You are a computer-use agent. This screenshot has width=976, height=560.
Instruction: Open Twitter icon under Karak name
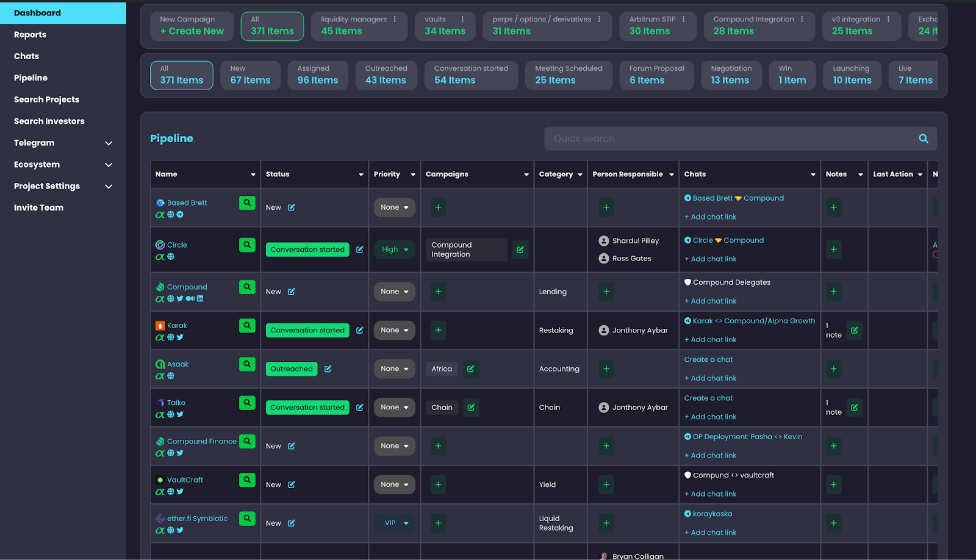[x=180, y=337]
